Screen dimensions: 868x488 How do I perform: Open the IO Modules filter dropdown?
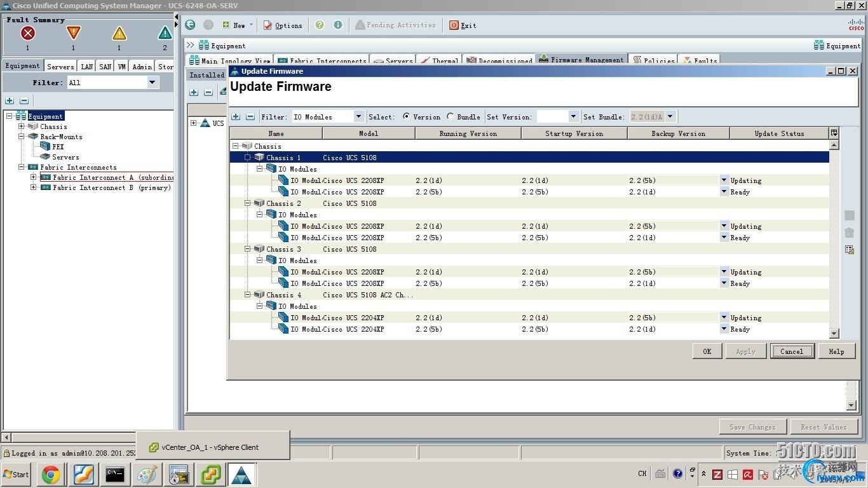(x=358, y=116)
